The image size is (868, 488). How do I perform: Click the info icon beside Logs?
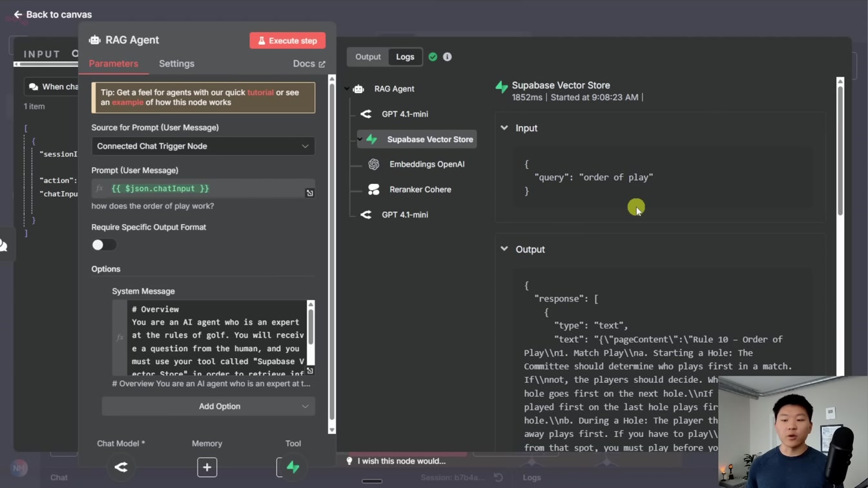tap(447, 57)
